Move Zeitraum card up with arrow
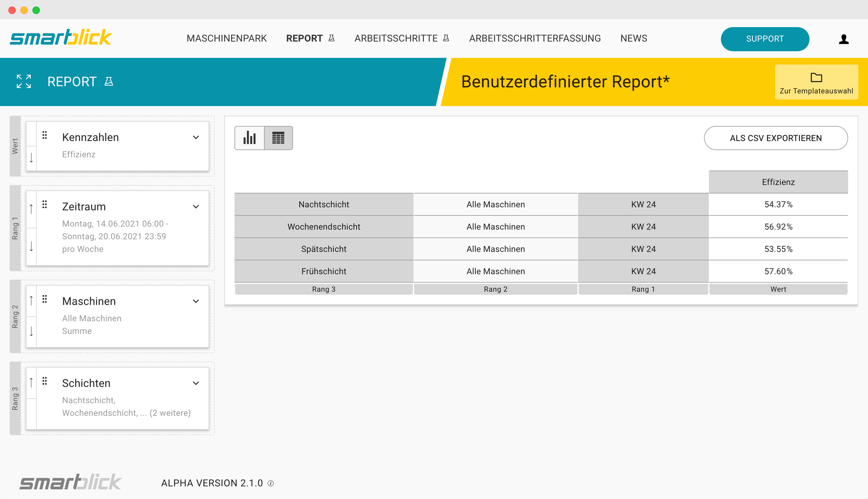This screenshot has height=499, width=868. click(x=31, y=209)
